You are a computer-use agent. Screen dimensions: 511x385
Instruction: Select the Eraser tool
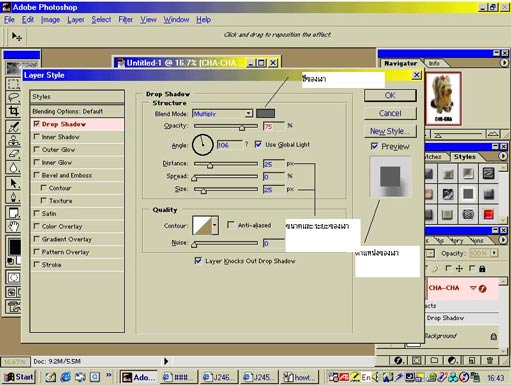13,154
